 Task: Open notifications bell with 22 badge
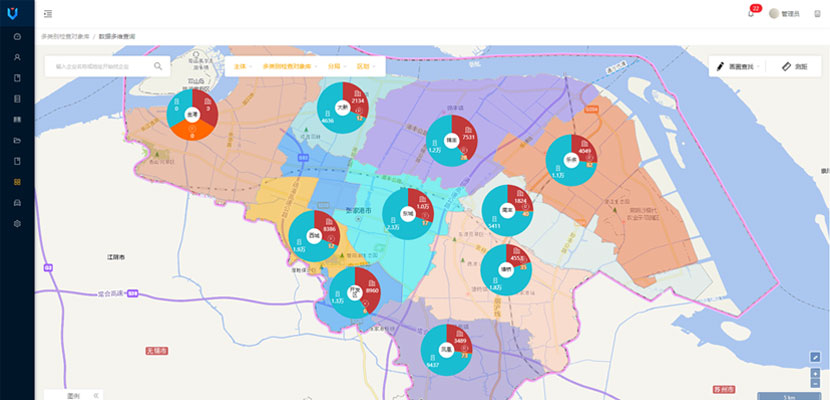click(x=751, y=13)
